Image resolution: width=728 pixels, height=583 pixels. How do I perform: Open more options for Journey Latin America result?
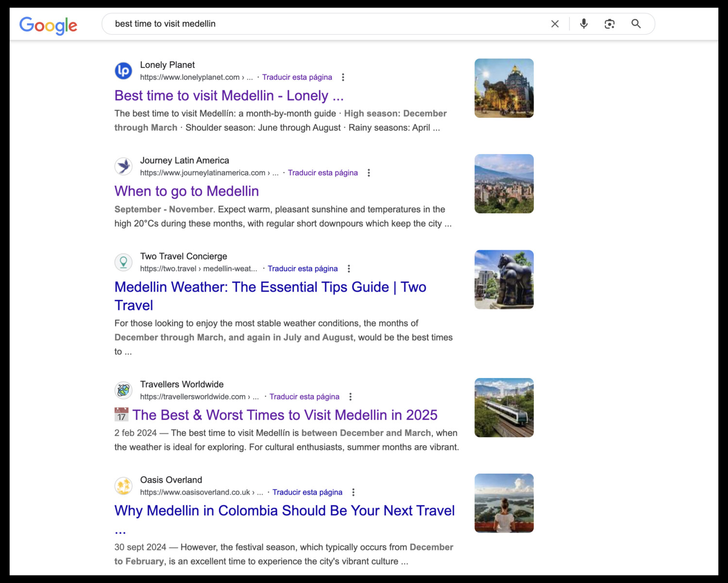tap(369, 173)
